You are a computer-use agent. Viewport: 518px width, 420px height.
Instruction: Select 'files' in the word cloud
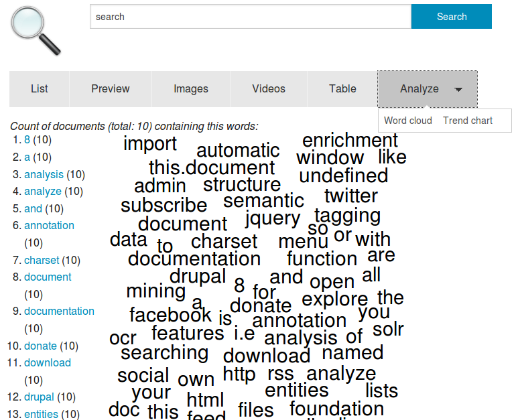point(256,410)
